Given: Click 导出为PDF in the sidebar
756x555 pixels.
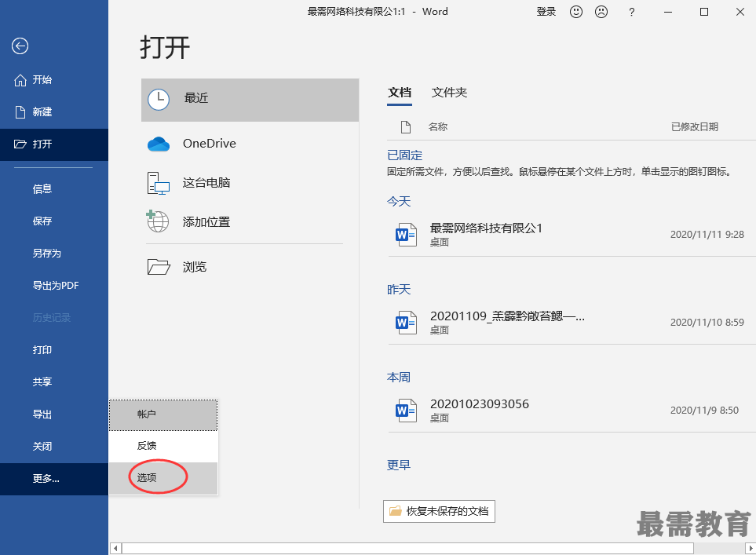Looking at the screenshot, I should (x=54, y=286).
